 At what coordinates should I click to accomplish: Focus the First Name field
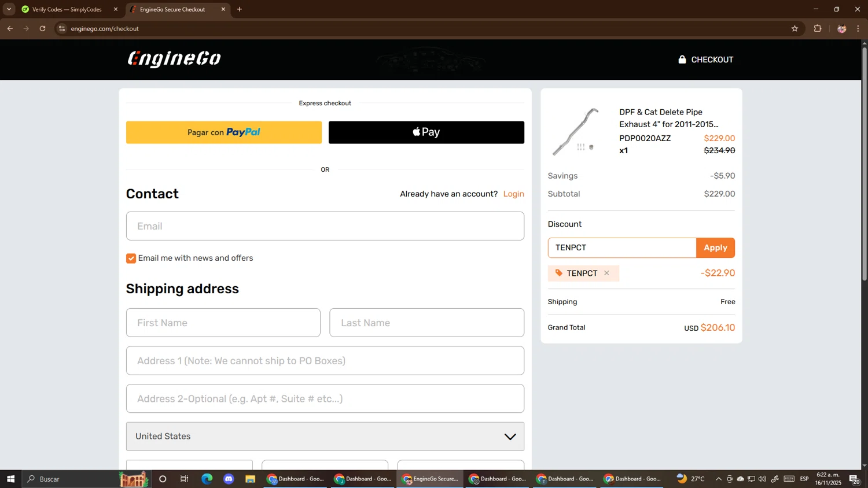click(x=223, y=323)
